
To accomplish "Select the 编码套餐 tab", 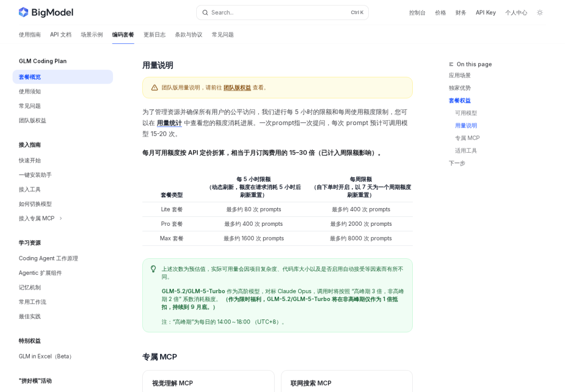I will (123, 34).
